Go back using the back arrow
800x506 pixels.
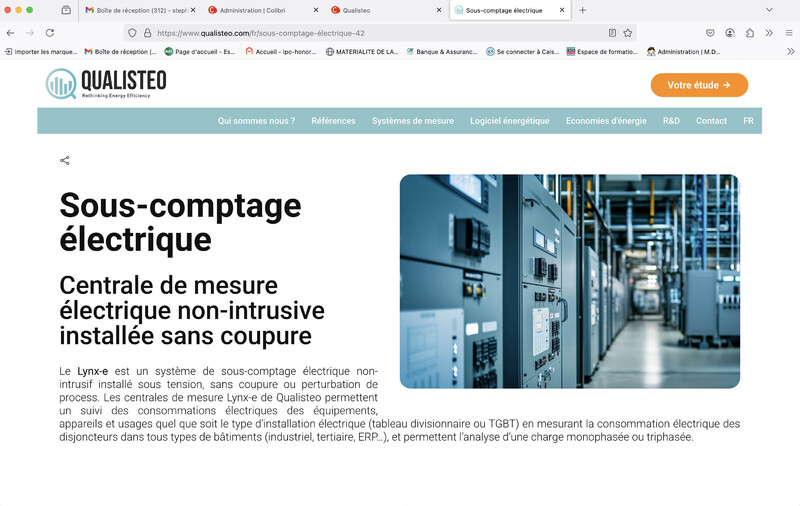(x=11, y=33)
